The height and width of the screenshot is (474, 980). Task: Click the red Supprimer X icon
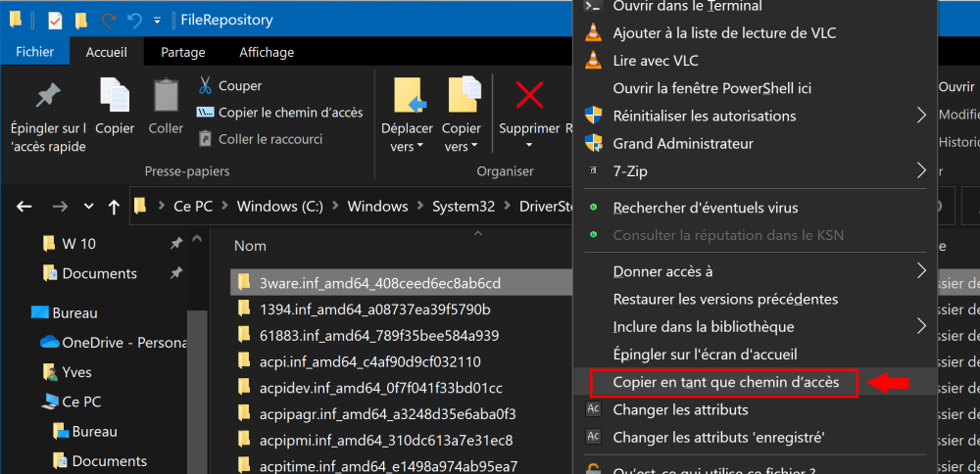(x=529, y=95)
